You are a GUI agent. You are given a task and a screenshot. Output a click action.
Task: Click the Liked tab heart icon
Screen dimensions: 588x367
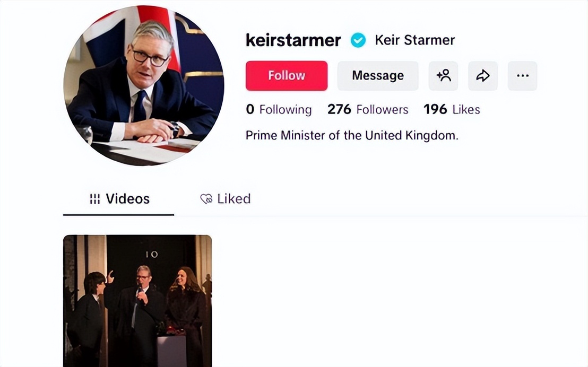click(206, 199)
